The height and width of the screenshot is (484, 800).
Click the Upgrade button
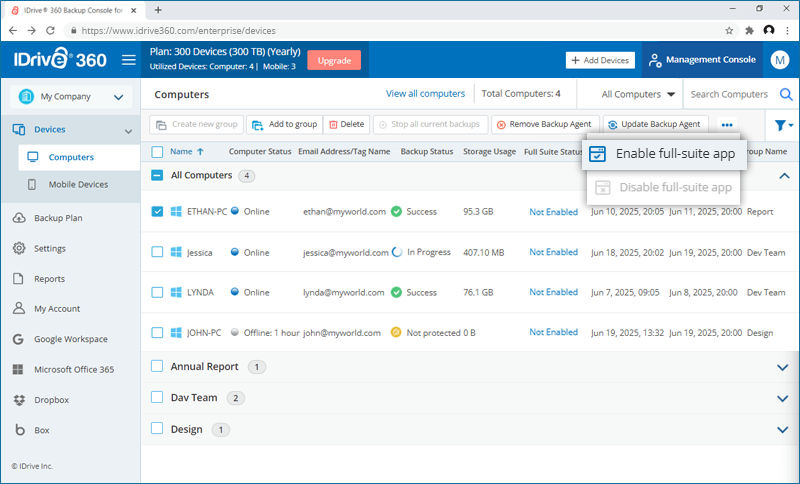[334, 60]
